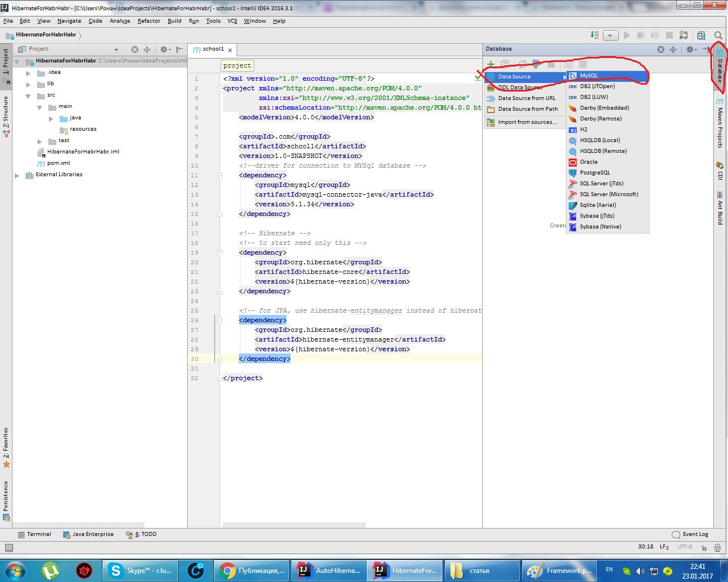Click the Debug bug icon

641,35
